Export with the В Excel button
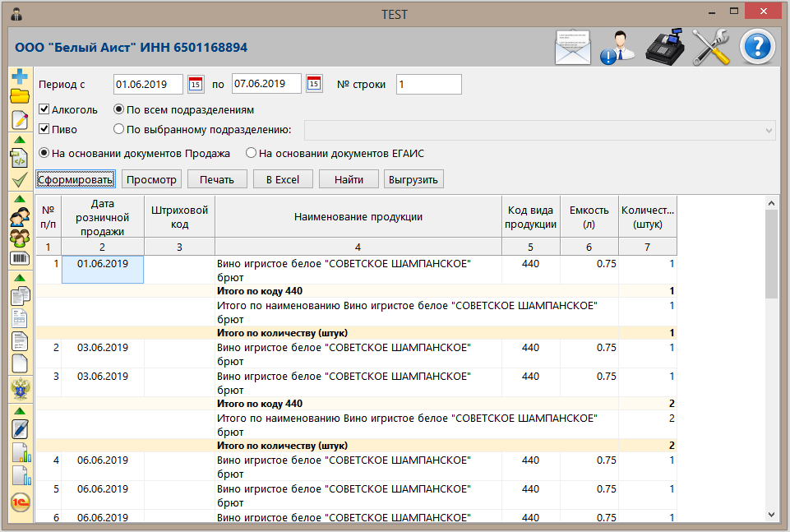 pyautogui.click(x=283, y=179)
